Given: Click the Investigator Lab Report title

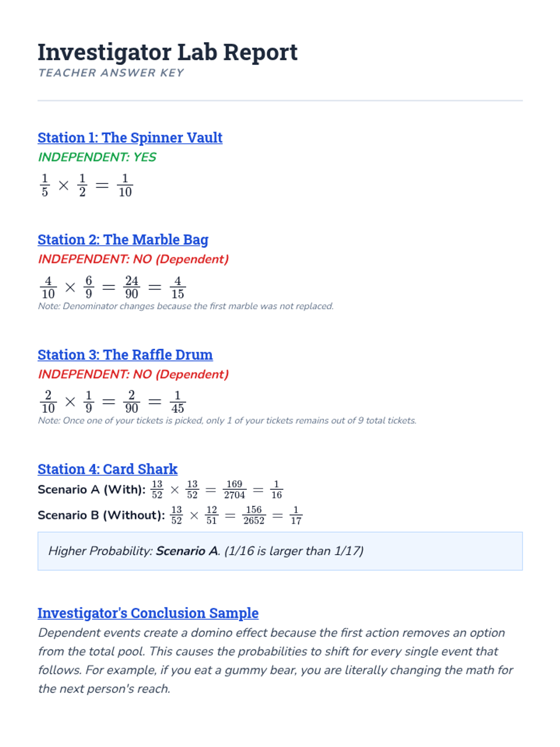Looking at the screenshot, I should (x=168, y=52).
